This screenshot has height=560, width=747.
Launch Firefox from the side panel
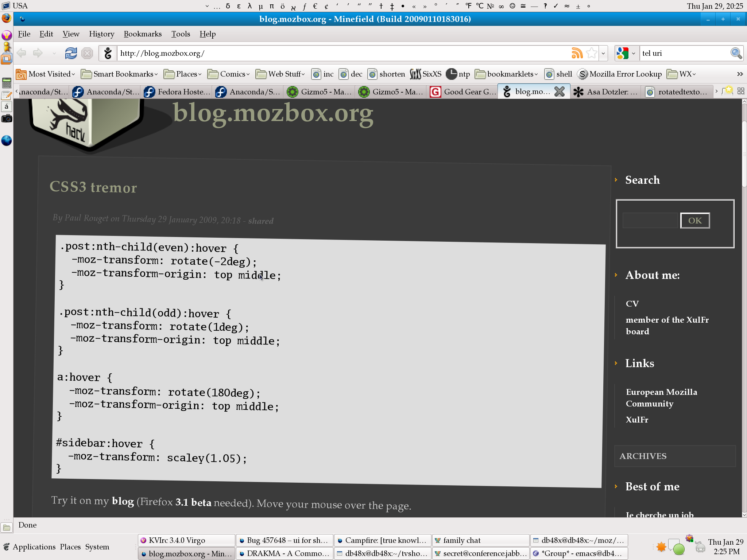click(7, 18)
